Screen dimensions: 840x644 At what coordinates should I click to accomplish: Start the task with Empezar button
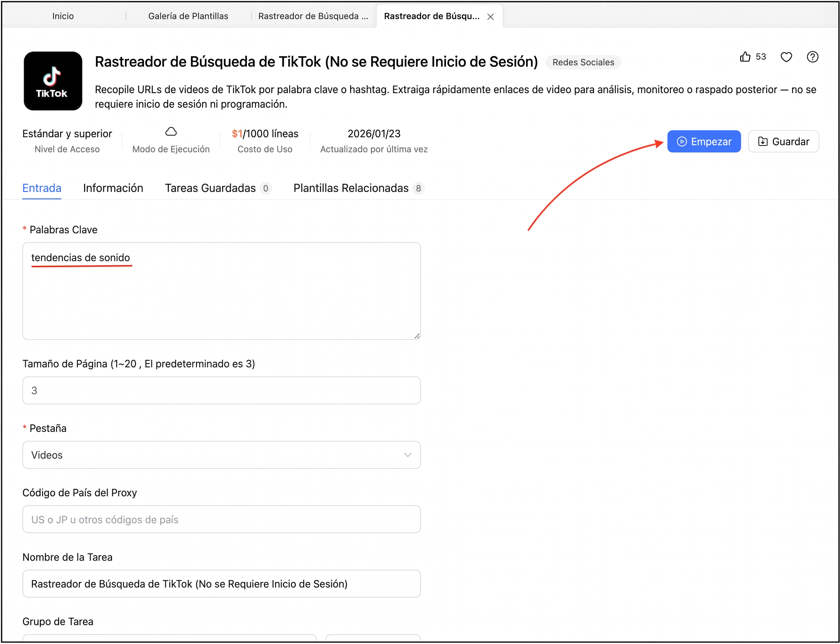(703, 142)
